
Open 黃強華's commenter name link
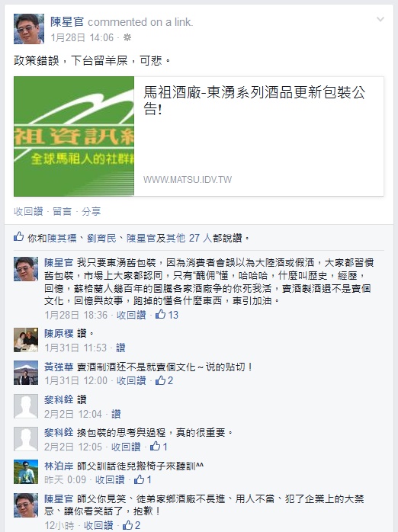(59, 367)
